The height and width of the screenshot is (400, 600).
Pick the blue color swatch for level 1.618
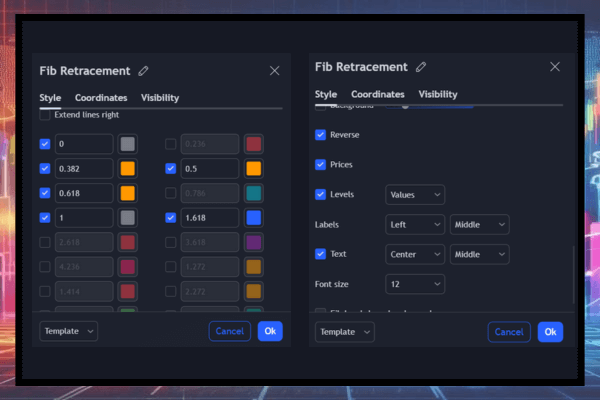(x=253, y=218)
